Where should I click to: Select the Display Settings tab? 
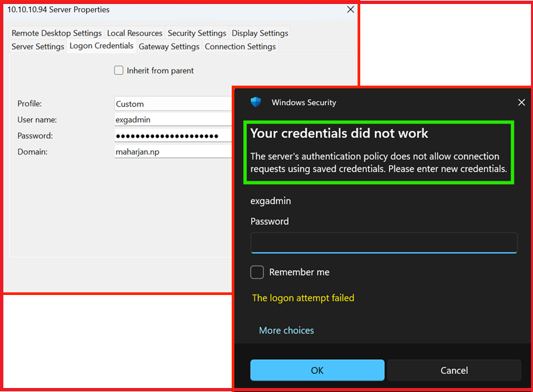(260, 33)
